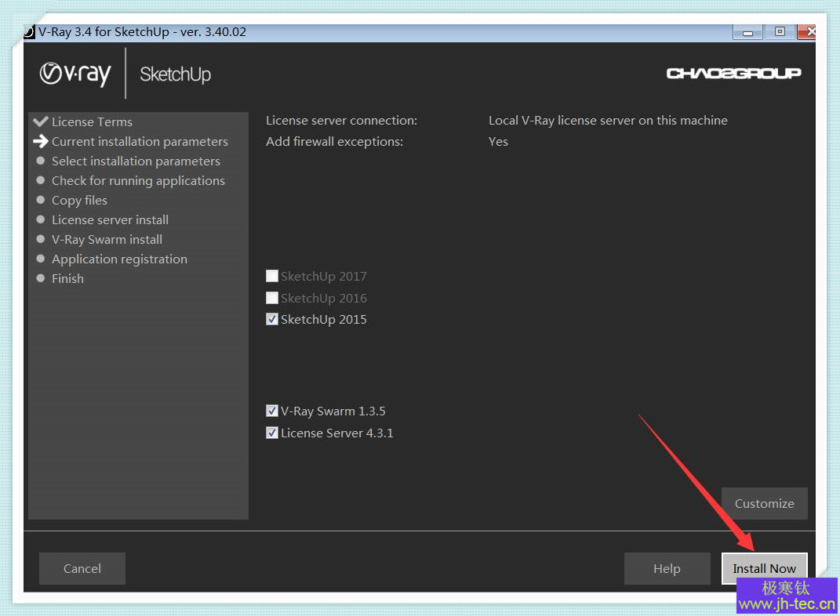Select V-Ray Swarm install step
840x616 pixels.
(107, 240)
